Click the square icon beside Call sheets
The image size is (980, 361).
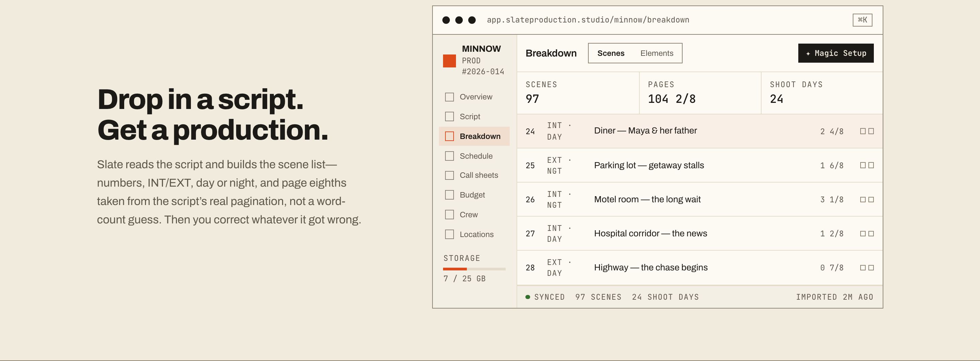click(x=449, y=175)
